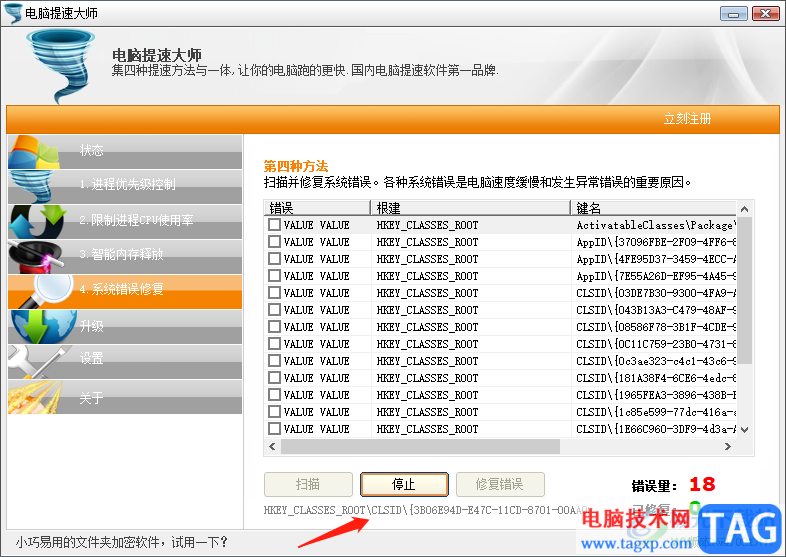This screenshot has width=786, height=557.
Task: Click the 错误 column header
Action: coord(317,208)
